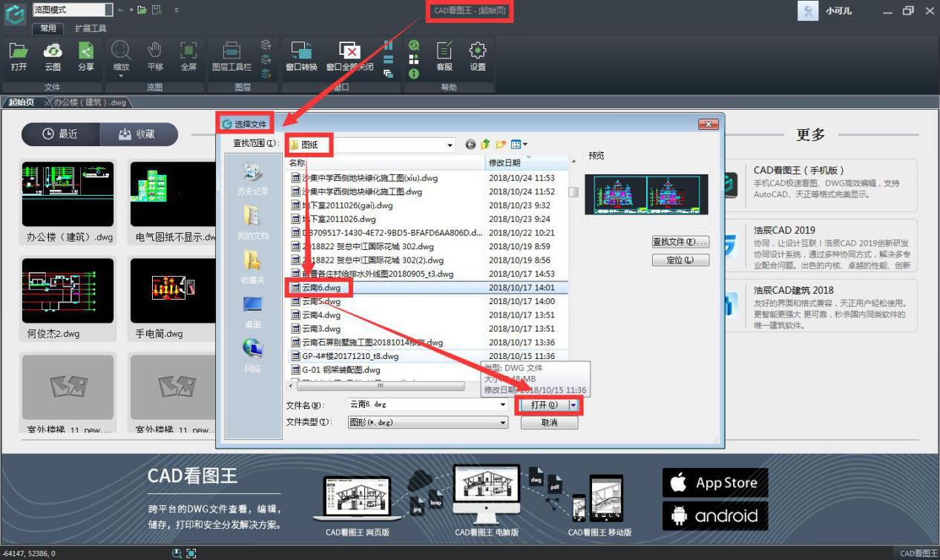Click the up-one-level folder icon in dialog
Image resolution: width=940 pixels, height=560 pixels.
pos(485,145)
